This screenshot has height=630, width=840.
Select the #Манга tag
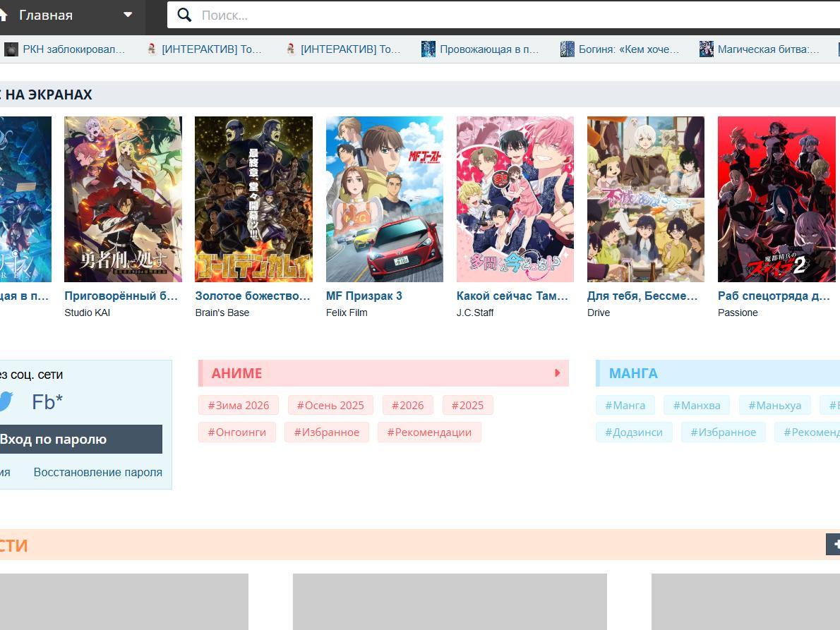click(x=625, y=405)
